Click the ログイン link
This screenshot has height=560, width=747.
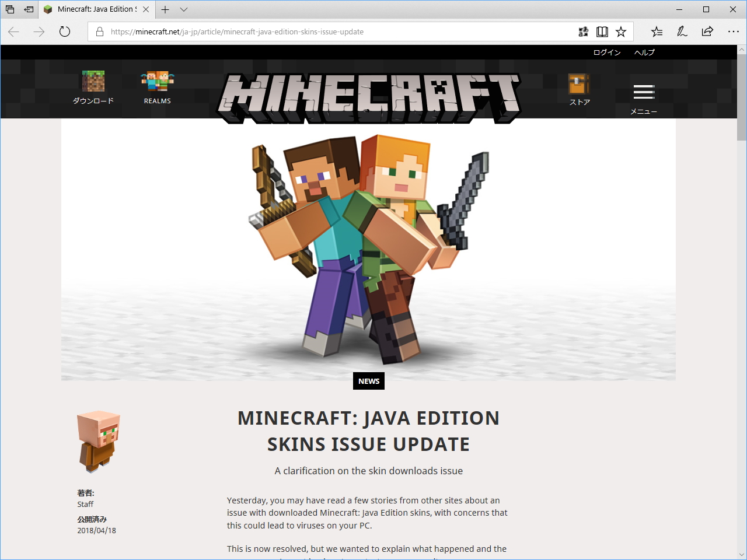point(607,52)
